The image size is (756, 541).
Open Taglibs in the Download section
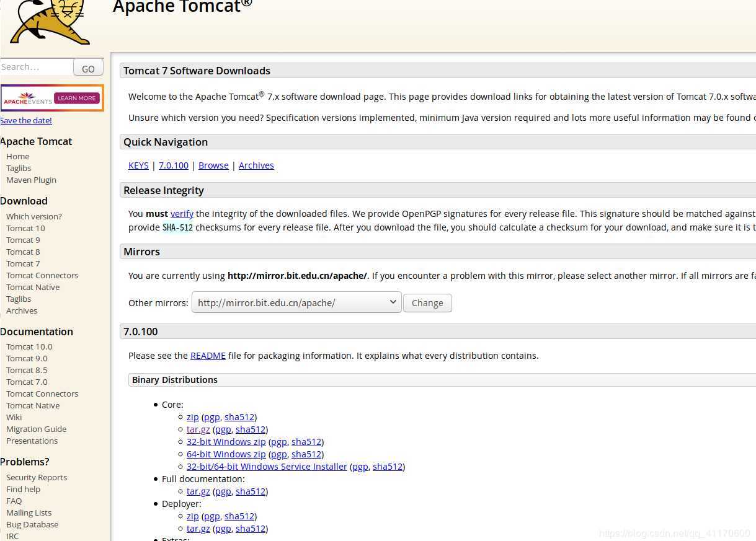click(x=19, y=299)
